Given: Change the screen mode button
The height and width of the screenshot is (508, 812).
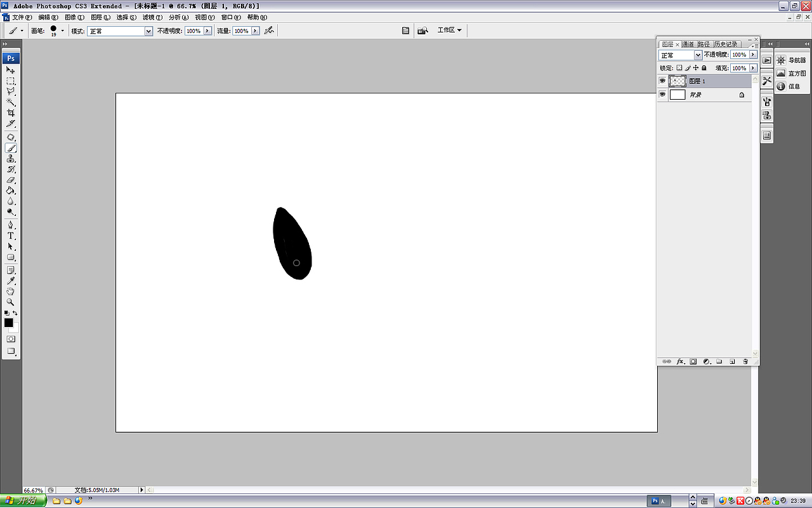Looking at the screenshot, I should coord(11,351).
